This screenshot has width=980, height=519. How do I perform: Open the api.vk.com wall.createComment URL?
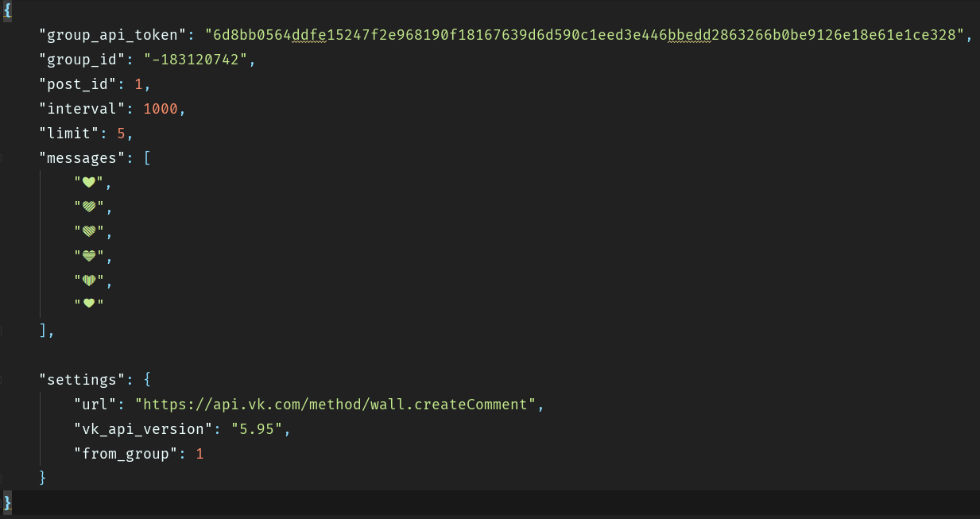coord(335,405)
